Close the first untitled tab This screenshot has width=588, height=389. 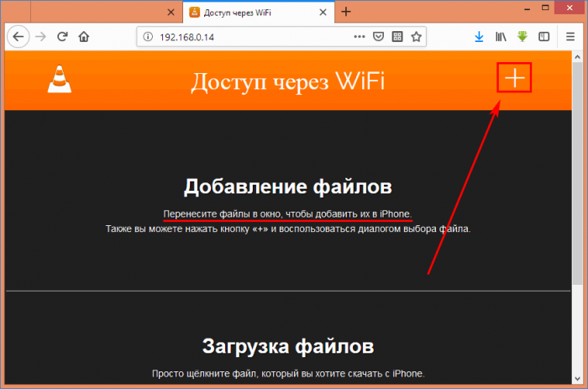point(171,13)
